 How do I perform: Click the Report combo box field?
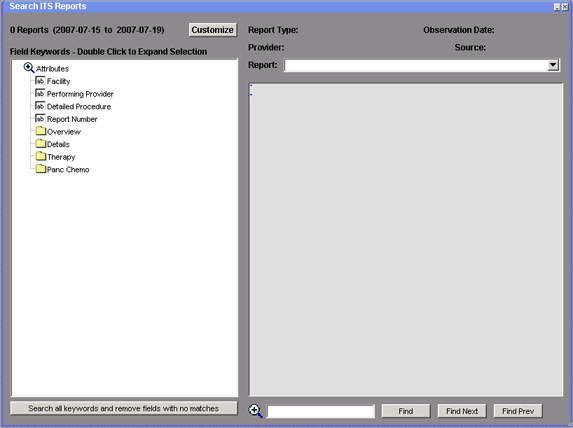[x=422, y=65]
